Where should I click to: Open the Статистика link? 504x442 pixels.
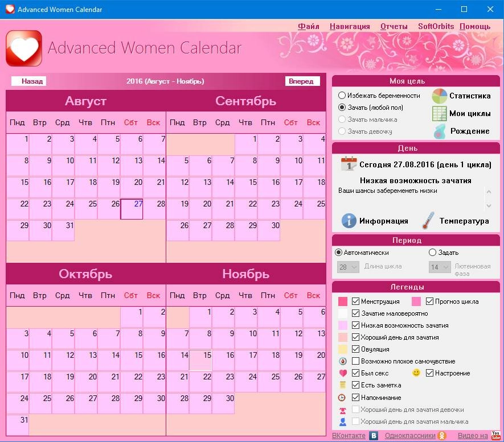[x=470, y=96]
